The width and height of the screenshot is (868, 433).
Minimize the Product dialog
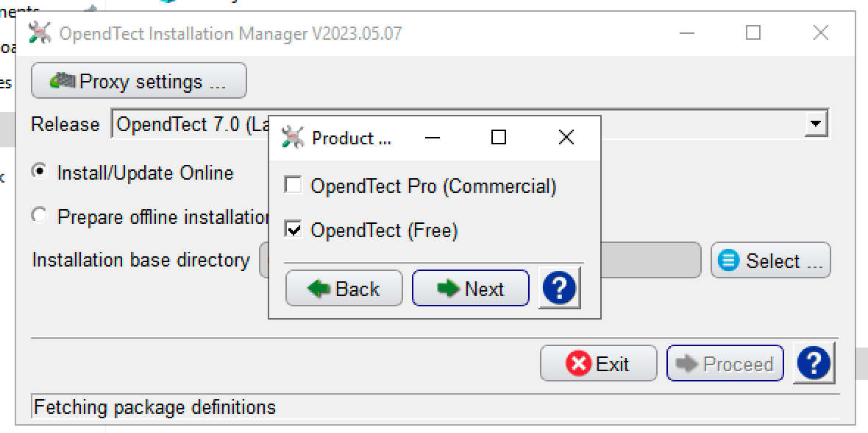[433, 138]
